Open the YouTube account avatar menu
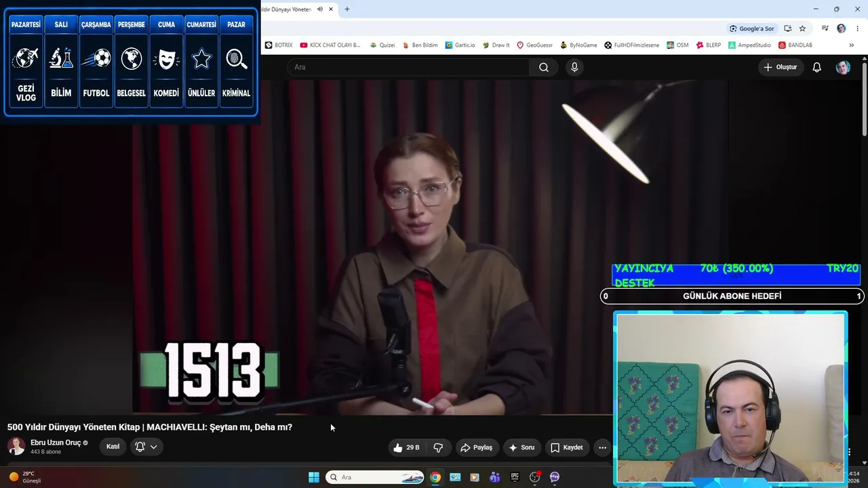The height and width of the screenshot is (488, 868). pos(843,67)
